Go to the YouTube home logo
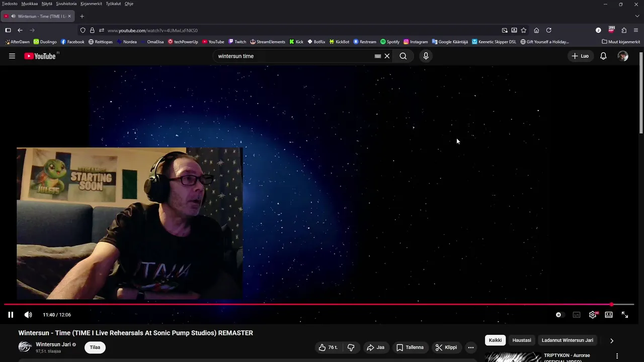This screenshot has width=644, height=362. pyautogui.click(x=40, y=56)
